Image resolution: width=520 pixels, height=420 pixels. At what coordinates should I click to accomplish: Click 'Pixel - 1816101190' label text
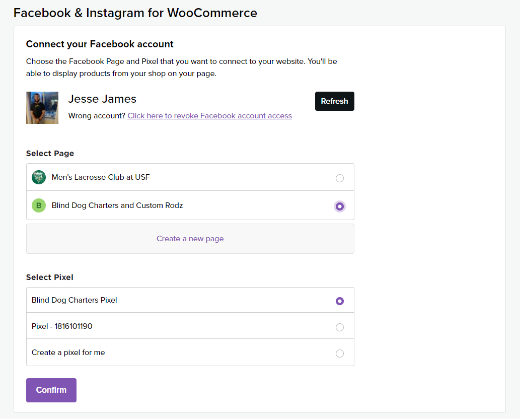pyautogui.click(x=62, y=326)
